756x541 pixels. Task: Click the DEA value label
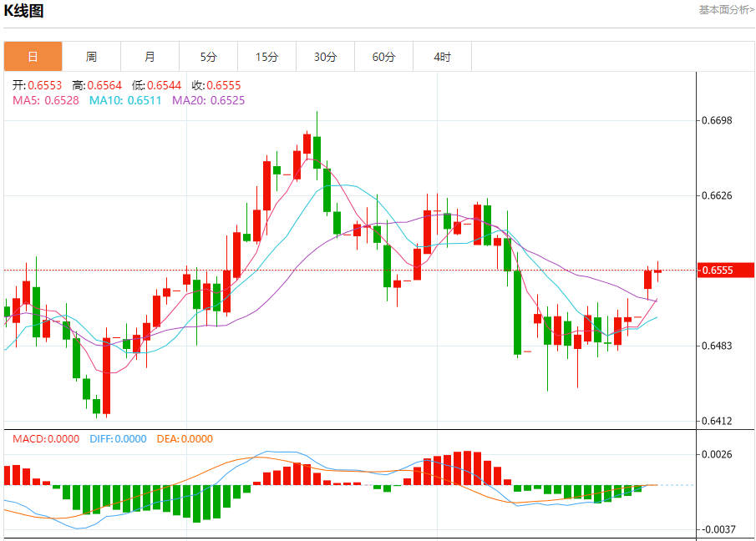click(185, 439)
